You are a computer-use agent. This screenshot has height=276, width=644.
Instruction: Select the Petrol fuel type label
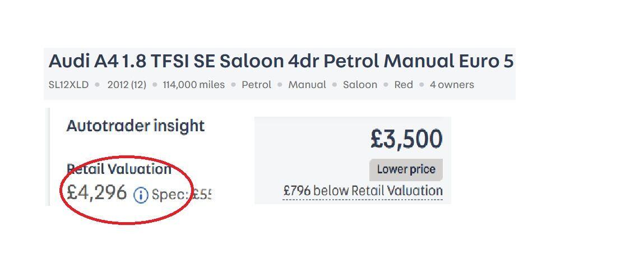point(256,85)
